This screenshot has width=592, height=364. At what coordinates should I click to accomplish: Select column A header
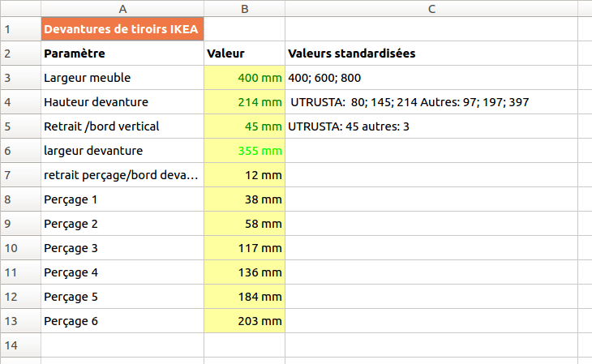pyautogui.click(x=122, y=9)
